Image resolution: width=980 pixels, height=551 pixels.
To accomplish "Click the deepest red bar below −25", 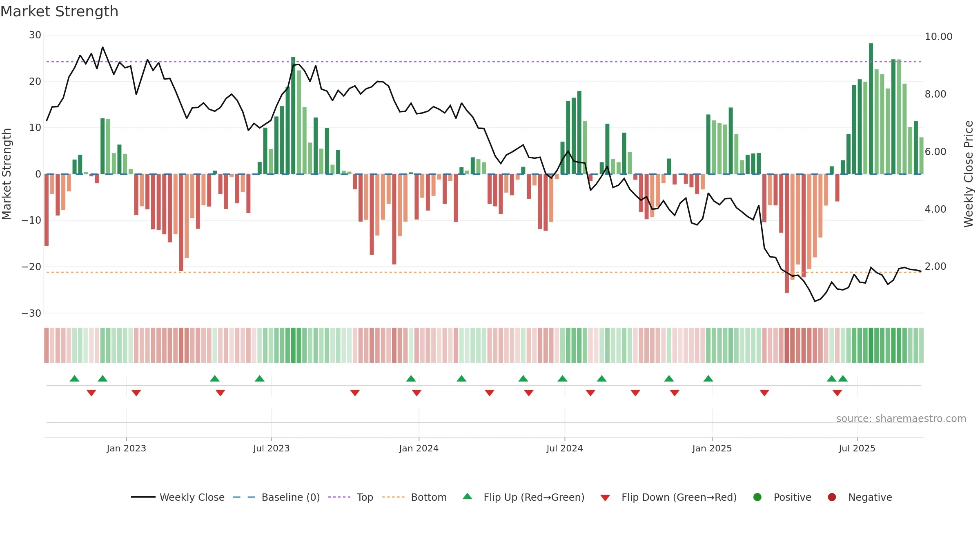I will (x=787, y=233).
